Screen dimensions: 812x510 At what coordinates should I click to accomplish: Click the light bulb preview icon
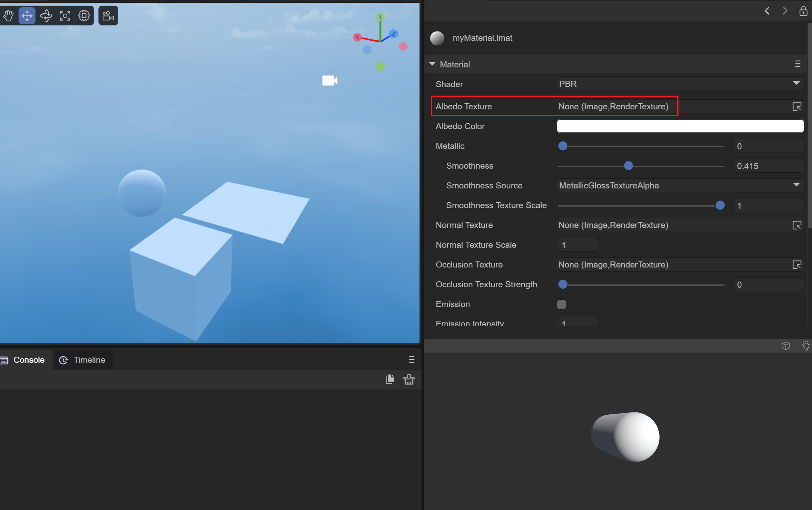pyautogui.click(x=806, y=346)
